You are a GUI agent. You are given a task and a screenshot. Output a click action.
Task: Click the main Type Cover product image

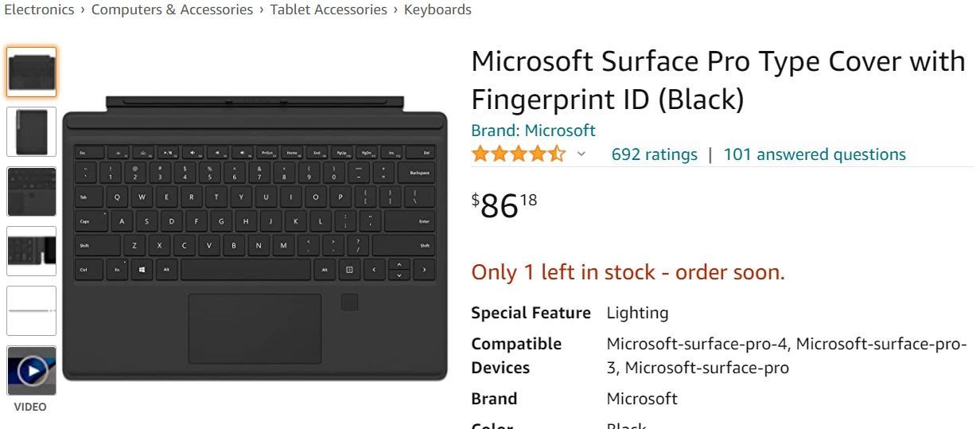tap(255, 239)
